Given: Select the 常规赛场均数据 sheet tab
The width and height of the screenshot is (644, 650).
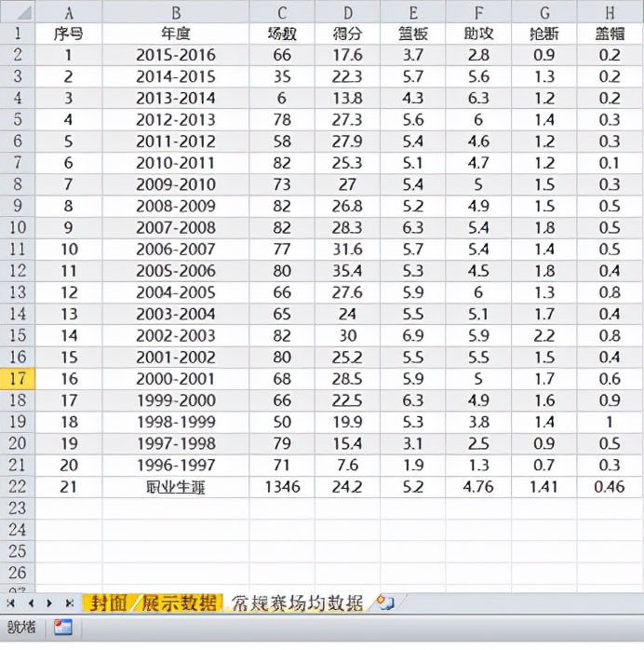Looking at the screenshot, I should [x=297, y=603].
